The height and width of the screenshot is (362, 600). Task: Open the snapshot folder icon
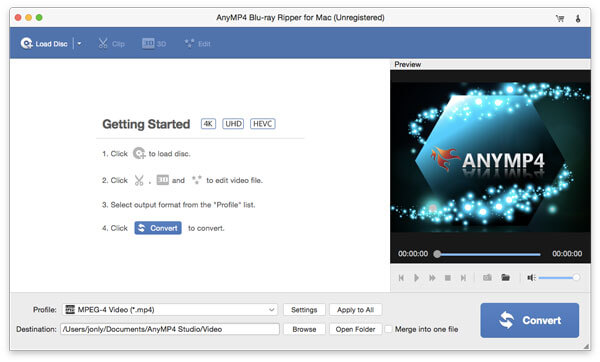click(505, 277)
